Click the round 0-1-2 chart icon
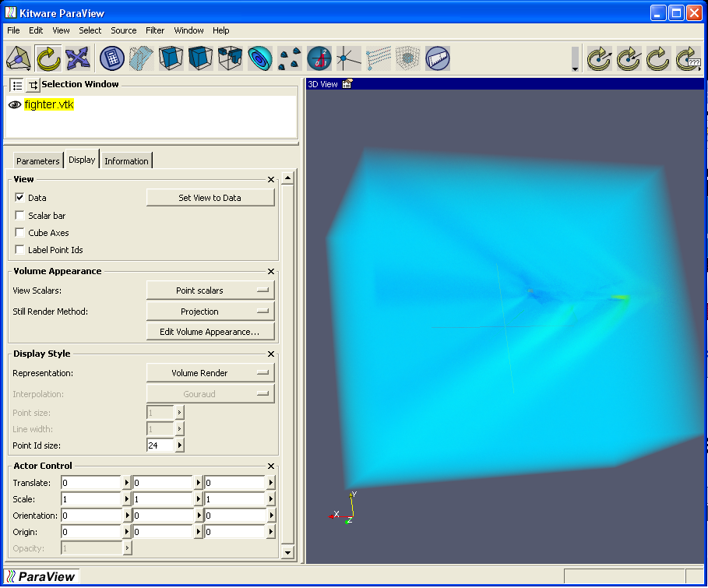The image size is (708, 588). 319,58
